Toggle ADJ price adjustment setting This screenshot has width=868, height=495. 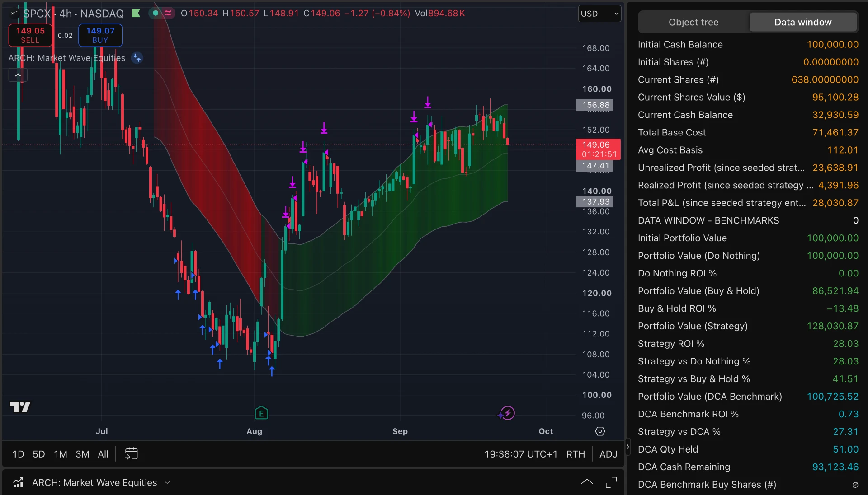click(608, 454)
